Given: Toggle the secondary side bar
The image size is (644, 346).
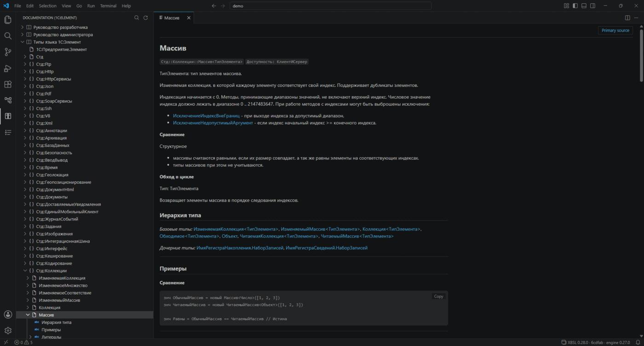Looking at the screenshot, I should [x=592, y=6].
